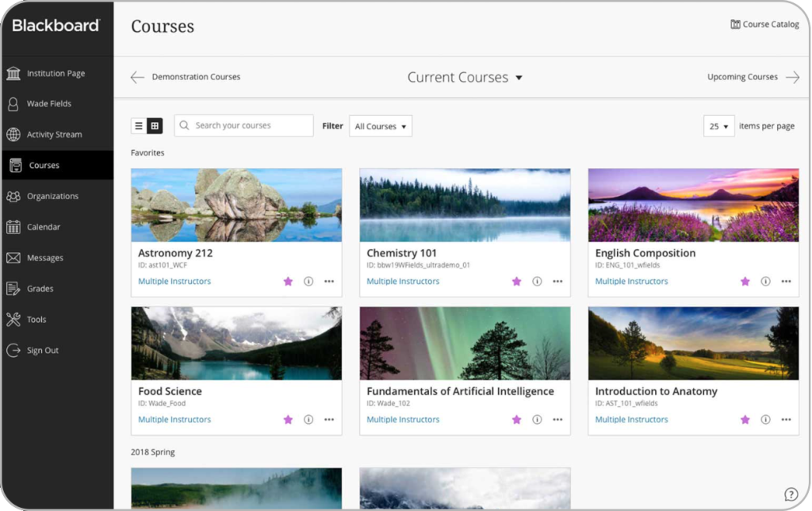812x511 pixels.
Task: Remove favorite star on Fundamentals of Artificial Intelligence
Action: (516, 420)
